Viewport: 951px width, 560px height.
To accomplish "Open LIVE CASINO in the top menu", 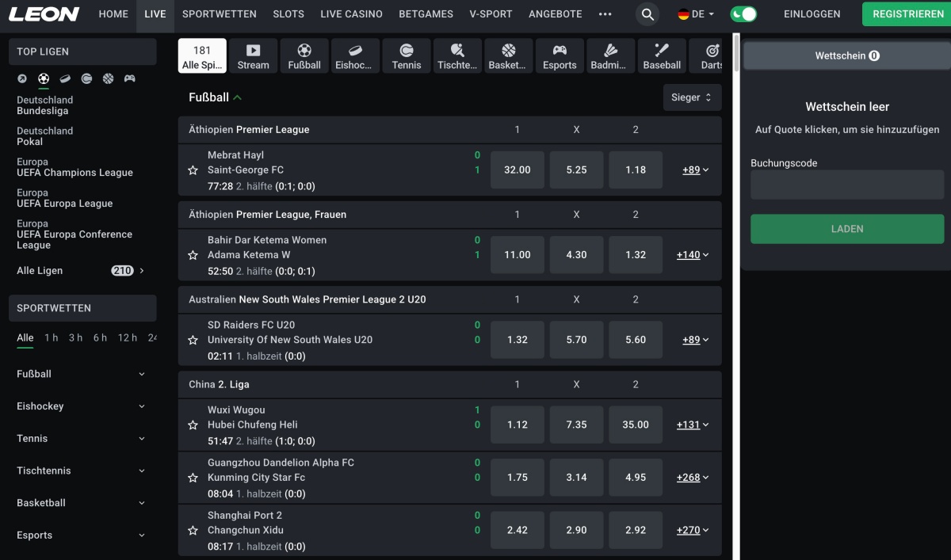I will click(x=351, y=14).
